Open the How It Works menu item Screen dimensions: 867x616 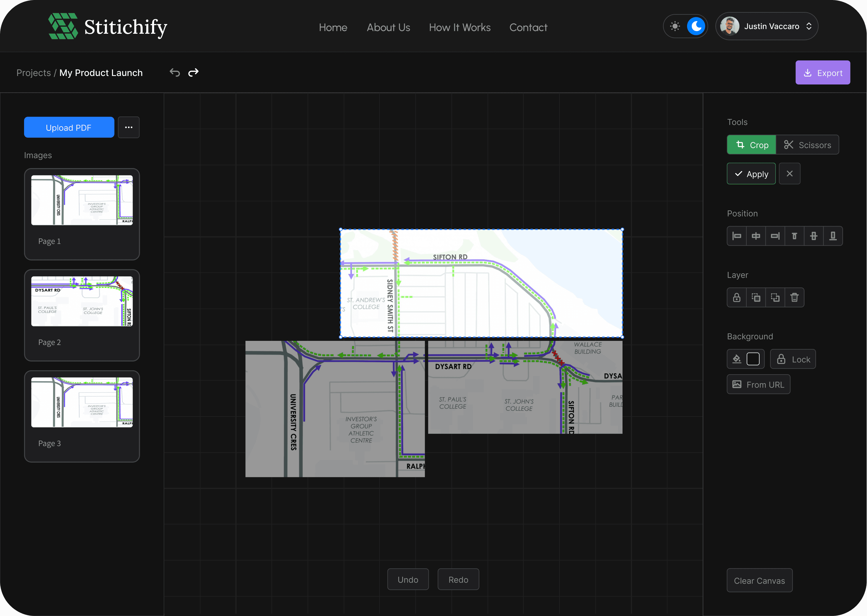(460, 27)
